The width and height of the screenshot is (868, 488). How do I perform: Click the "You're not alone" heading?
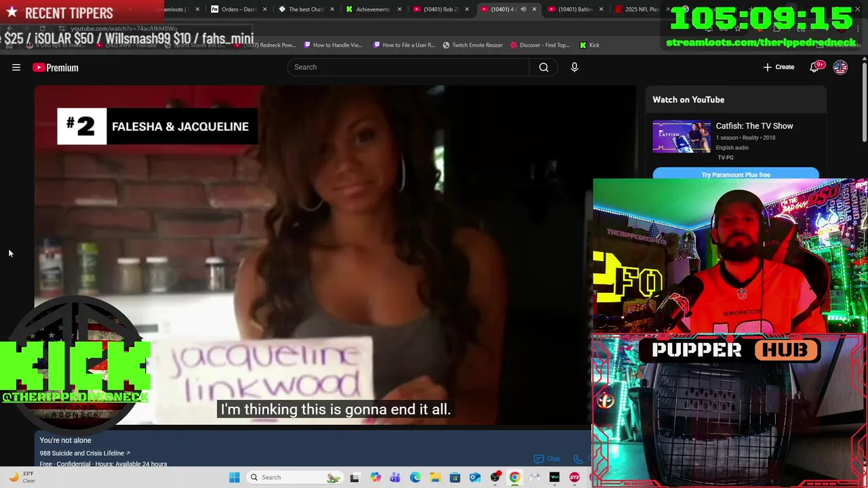coord(65,440)
